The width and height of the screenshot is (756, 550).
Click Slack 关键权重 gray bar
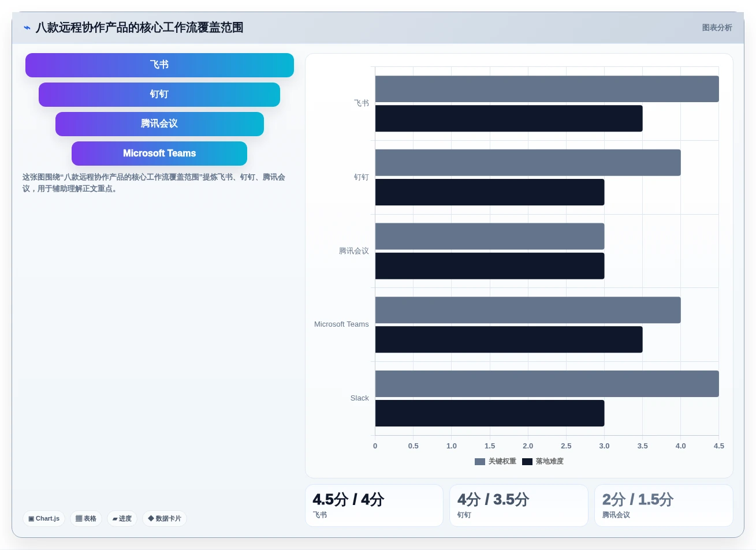[x=547, y=384]
